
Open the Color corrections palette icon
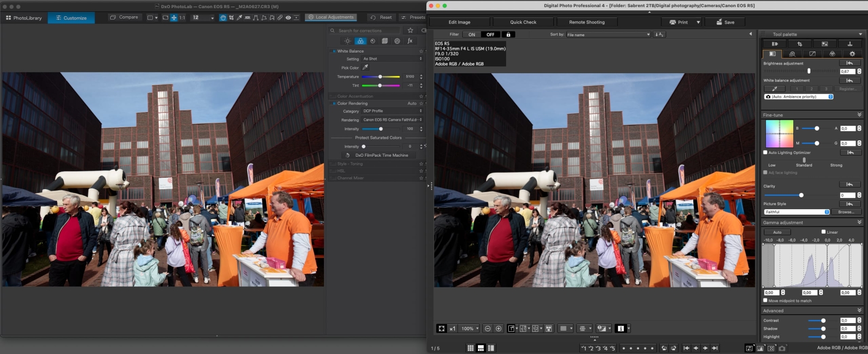click(360, 41)
